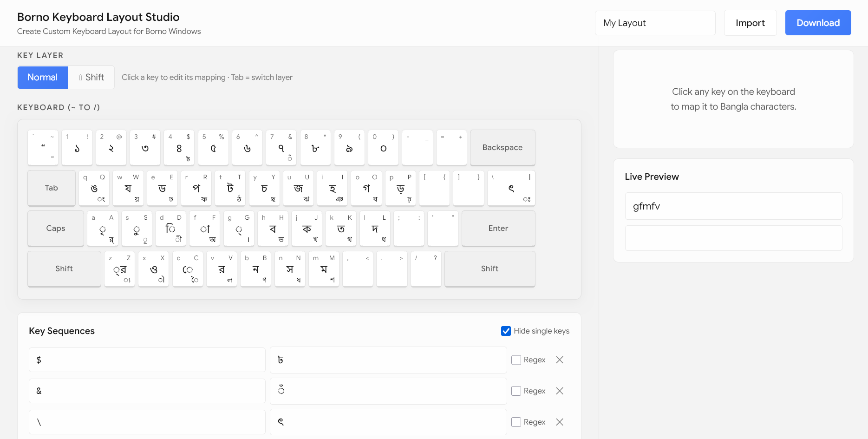The height and width of the screenshot is (439, 868).
Task: Select the Backspace key on keyboard
Action: tap(503, 148)
